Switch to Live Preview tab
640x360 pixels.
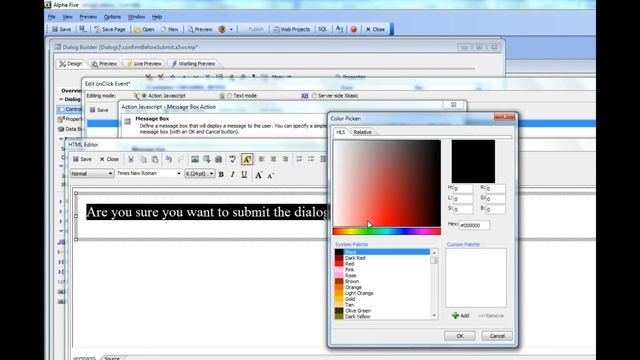144,64
